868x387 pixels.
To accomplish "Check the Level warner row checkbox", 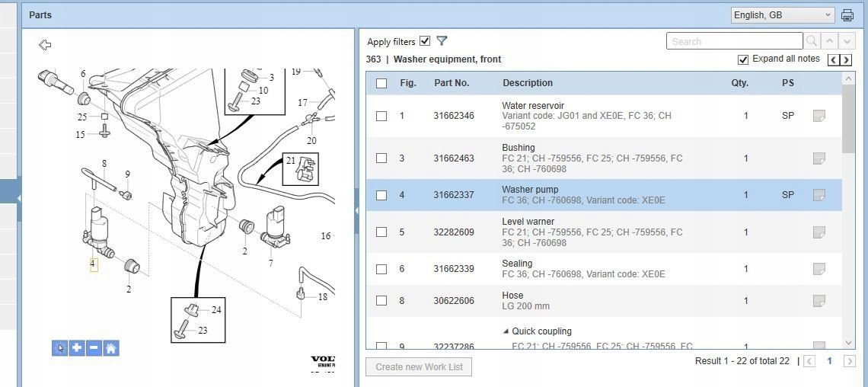I will tap(381, 232).
